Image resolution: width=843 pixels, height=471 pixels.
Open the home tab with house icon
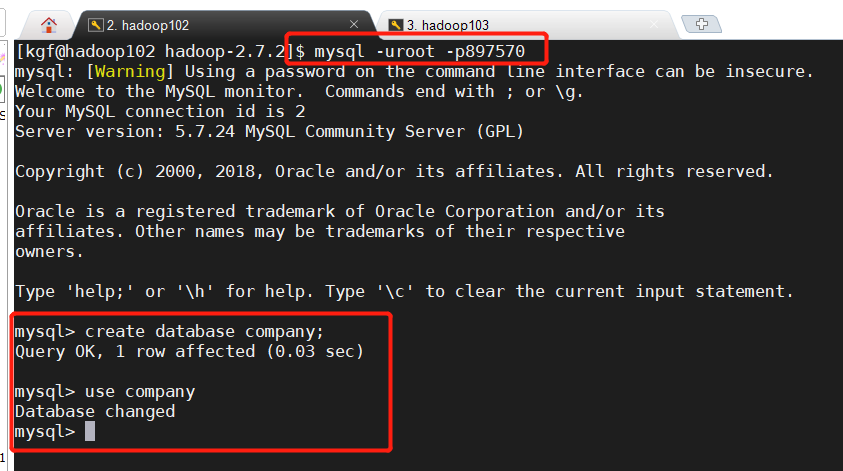(49, 25)
